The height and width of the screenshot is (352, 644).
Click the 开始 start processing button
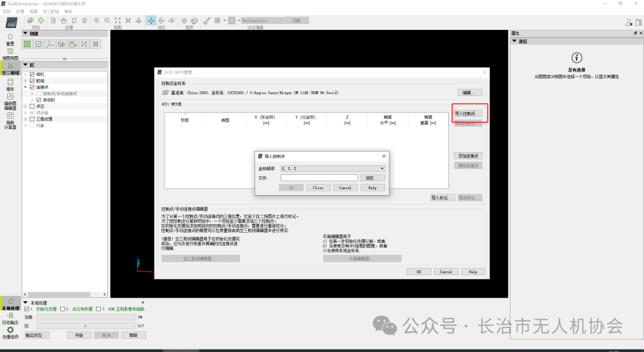[x=79, y=335]
